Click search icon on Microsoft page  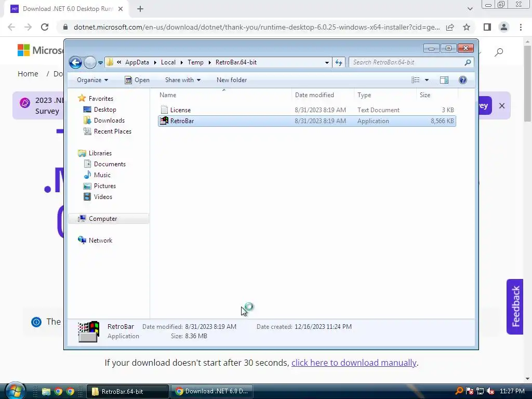[499, 52]
